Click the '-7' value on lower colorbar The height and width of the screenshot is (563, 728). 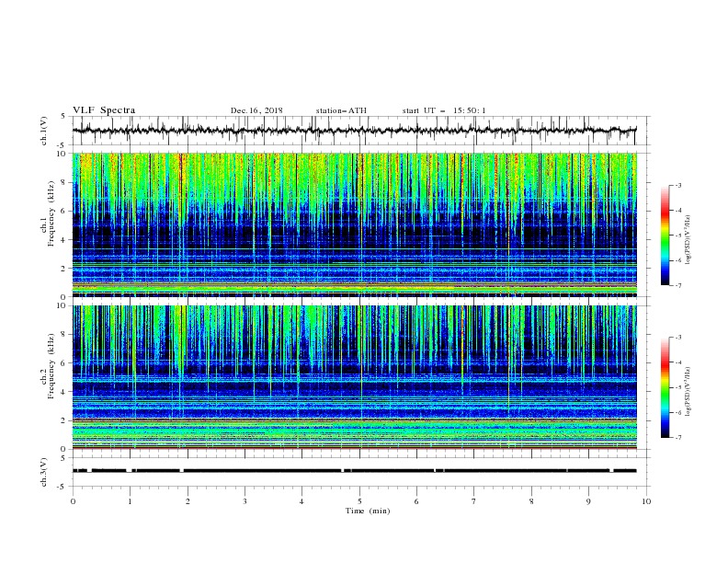[677, 438]
